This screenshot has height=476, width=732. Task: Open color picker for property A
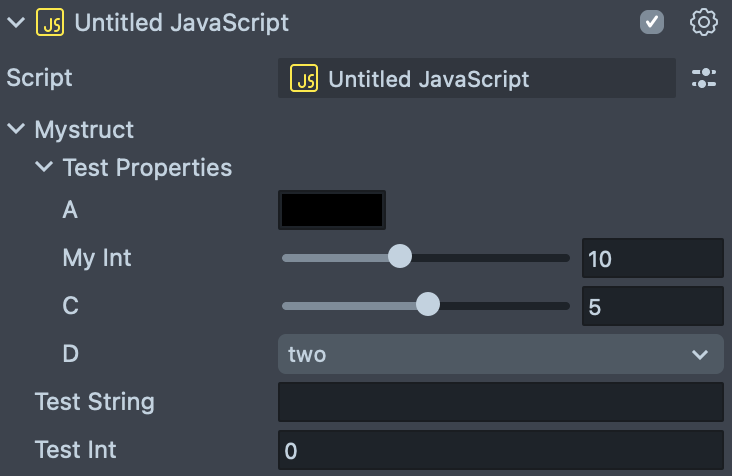[x=332, y=210]
